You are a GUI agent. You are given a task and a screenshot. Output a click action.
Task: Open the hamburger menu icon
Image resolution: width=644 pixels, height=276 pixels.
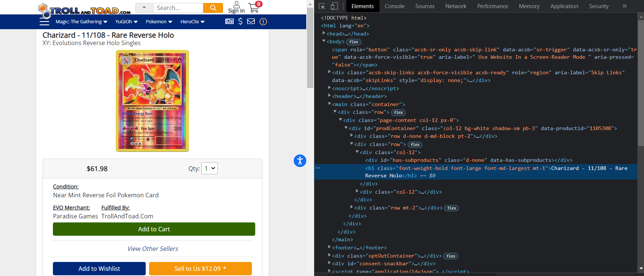pos(44,22)
